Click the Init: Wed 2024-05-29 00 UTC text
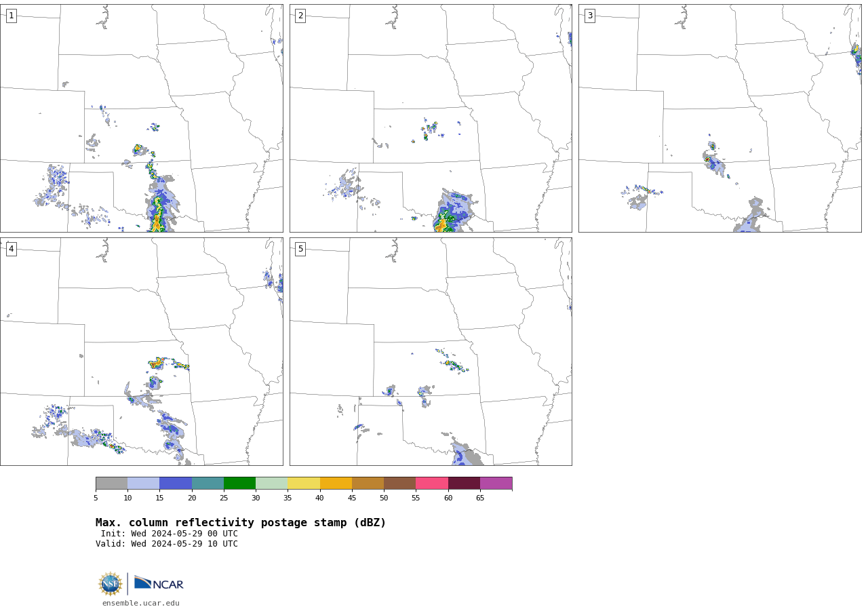The image size is (868, 611). pyautogui.click(x=170, y=534)
